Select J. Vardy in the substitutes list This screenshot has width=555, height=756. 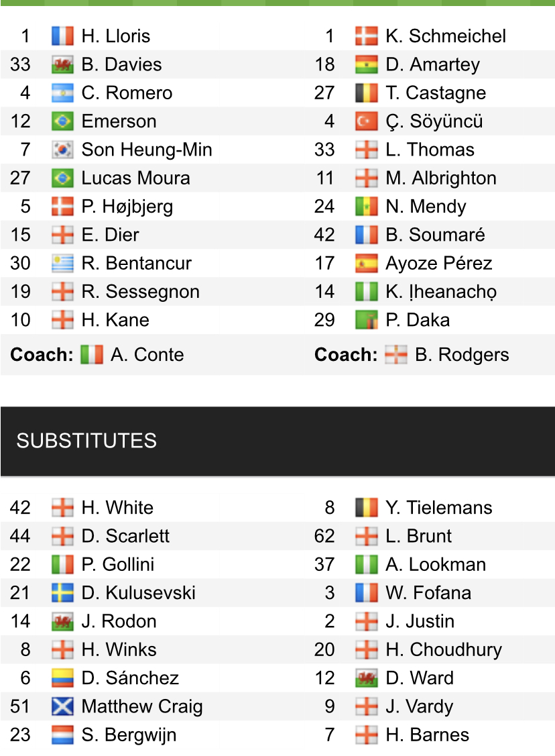click(x=420, y=706)
